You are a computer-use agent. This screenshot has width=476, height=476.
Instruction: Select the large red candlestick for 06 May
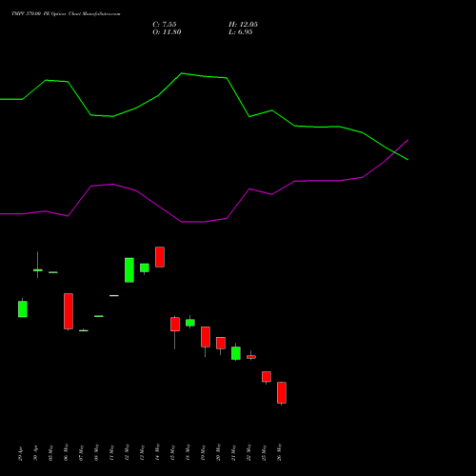pyautogui.click(x=69, y=311)
